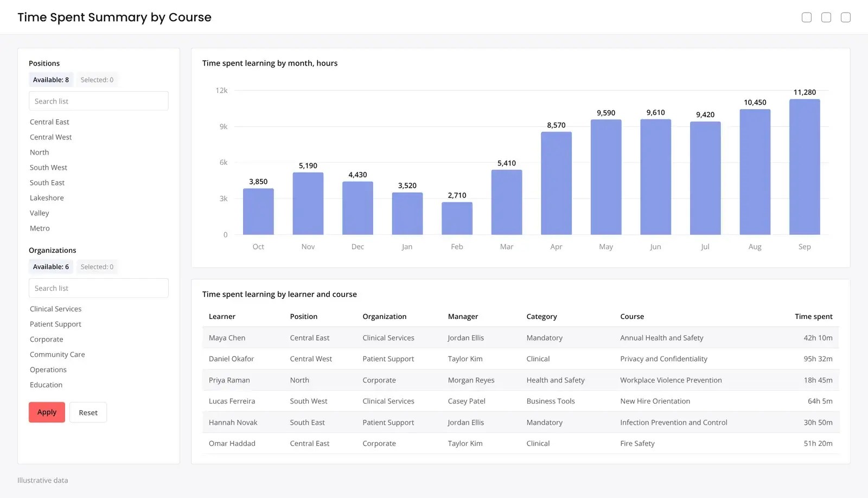Focus the Positions search list field

point(99,101)
